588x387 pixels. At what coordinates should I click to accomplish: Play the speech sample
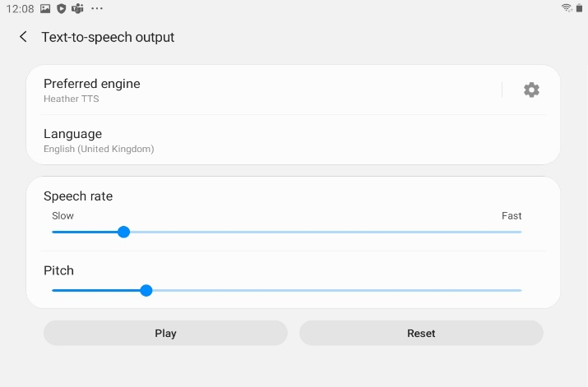click(165, 333)
